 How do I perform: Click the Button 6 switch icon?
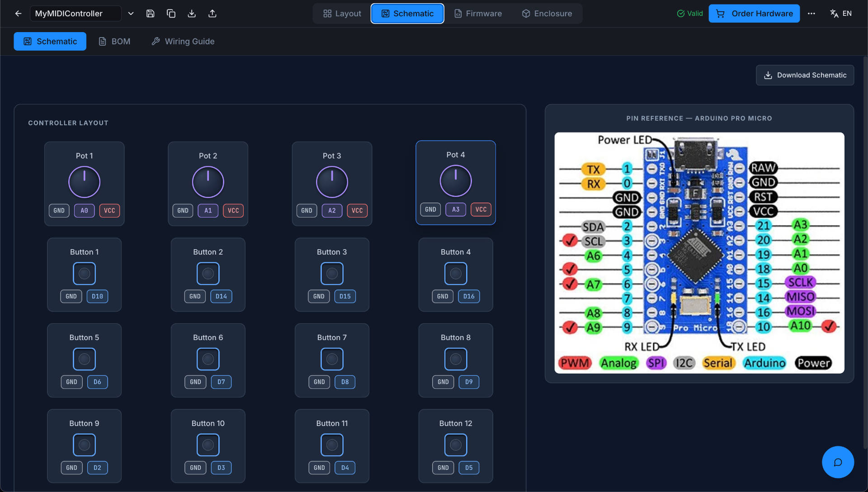pyautogui.click(x=208, y=359)
